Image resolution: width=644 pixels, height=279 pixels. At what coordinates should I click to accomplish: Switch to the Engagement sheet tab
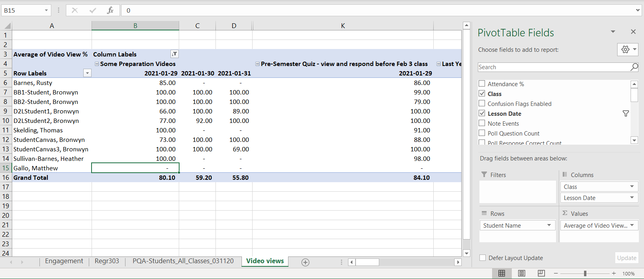[64, 261]
